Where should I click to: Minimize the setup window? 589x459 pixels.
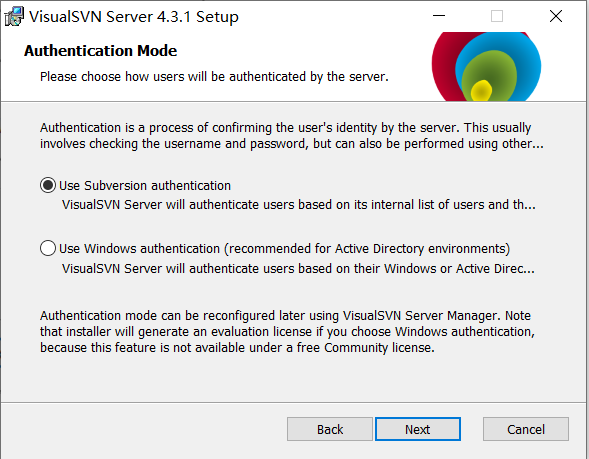(439, 16)
